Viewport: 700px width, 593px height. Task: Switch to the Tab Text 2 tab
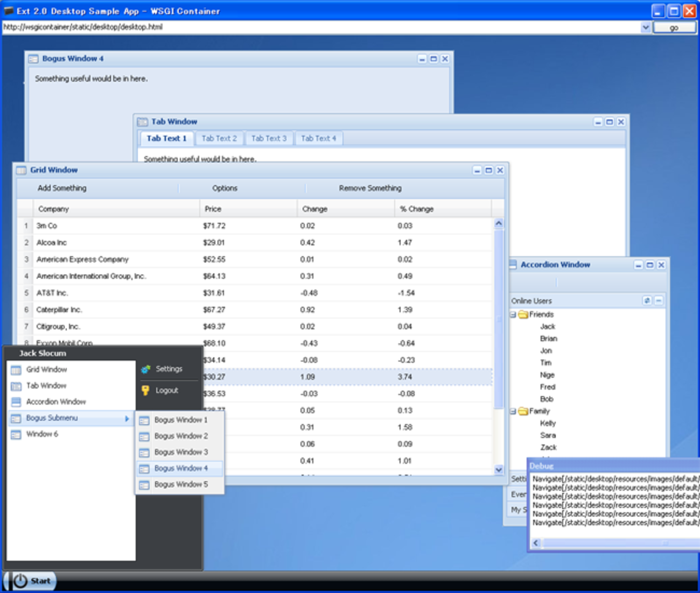(219, 139)
